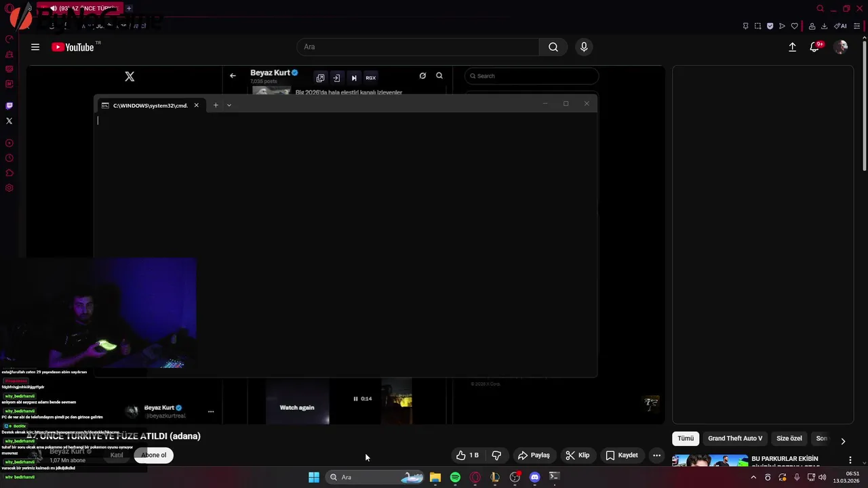Click 'Watch again' in the video

pos(297,407)
